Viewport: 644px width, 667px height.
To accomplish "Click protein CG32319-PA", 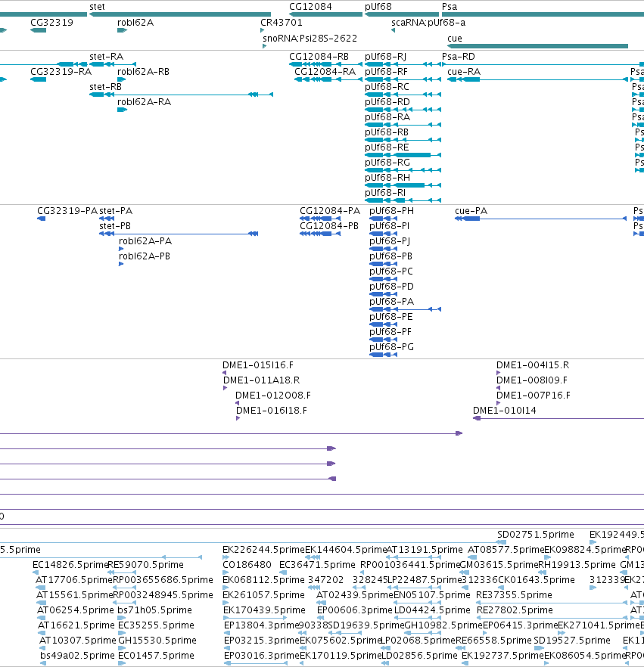I will 67,210.
